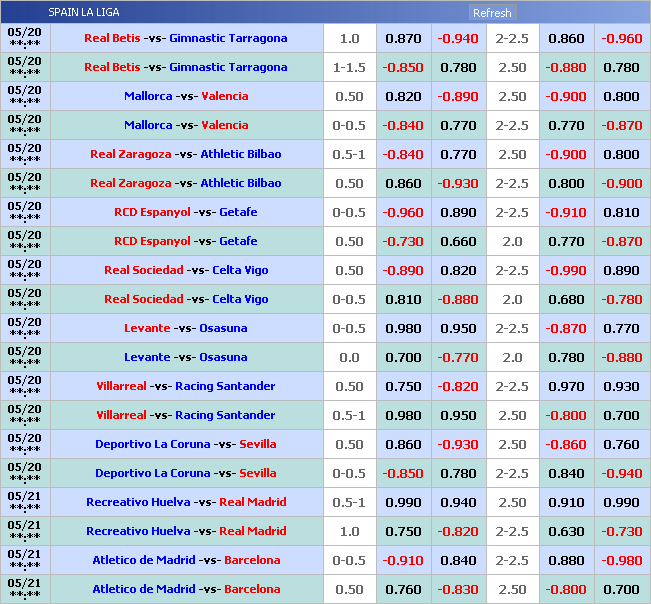Select odds 0.870 for Real Betis match
The image size is (651, 604).
[x=403, y=39]
